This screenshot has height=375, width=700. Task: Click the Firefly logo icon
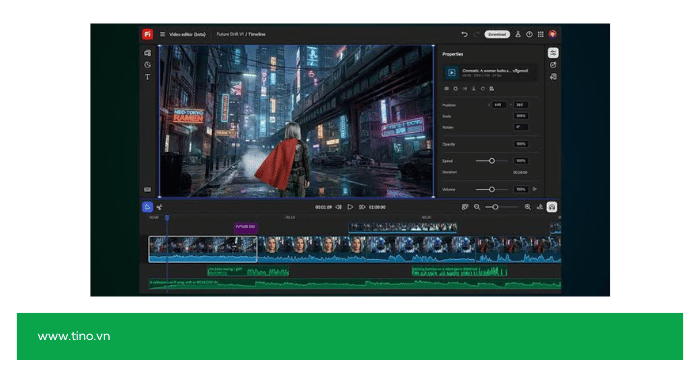[147, 34]
